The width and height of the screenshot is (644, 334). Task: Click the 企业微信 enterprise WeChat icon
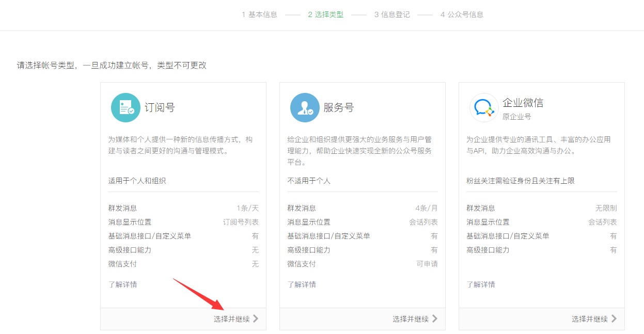[483, 107]
